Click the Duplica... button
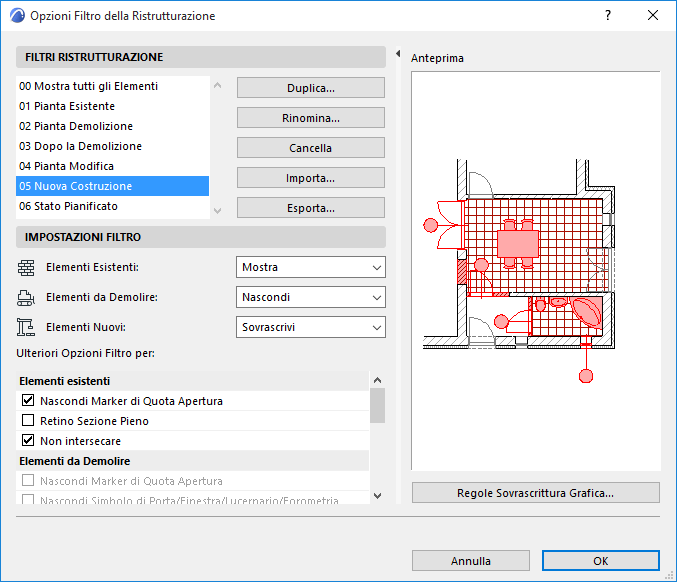This screenshot has height=582, width=677. pos(311,88)
